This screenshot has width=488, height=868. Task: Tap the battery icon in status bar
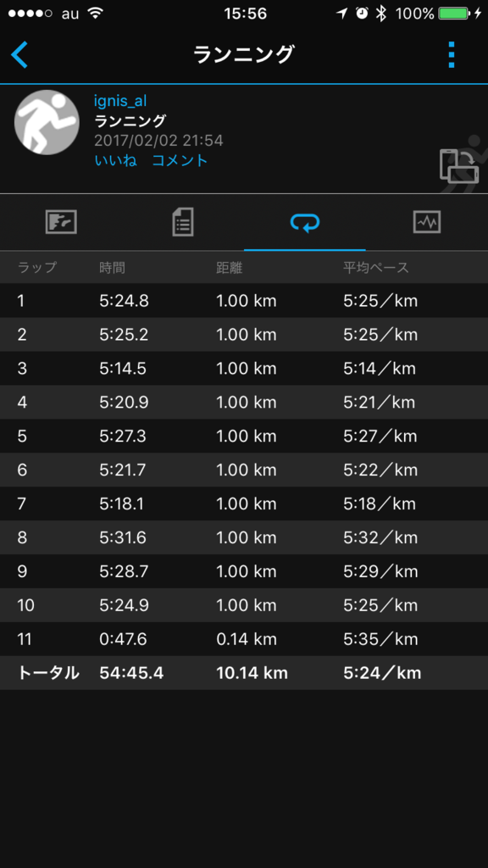(x=454, y=14)
